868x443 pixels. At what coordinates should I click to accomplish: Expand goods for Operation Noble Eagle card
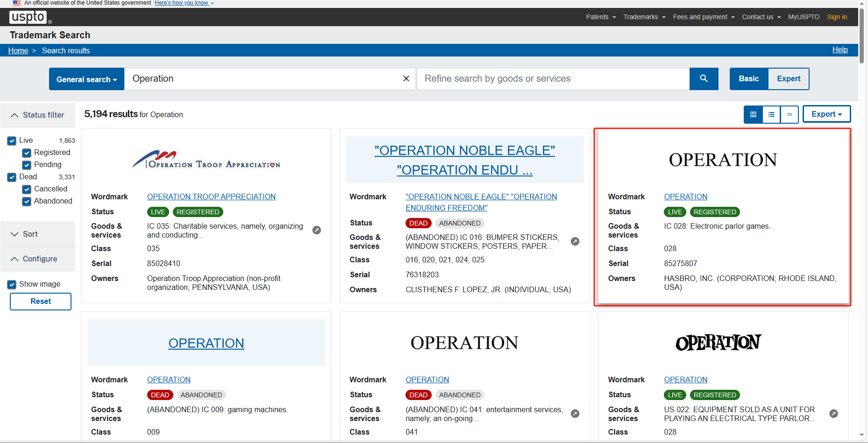[575, 241]
